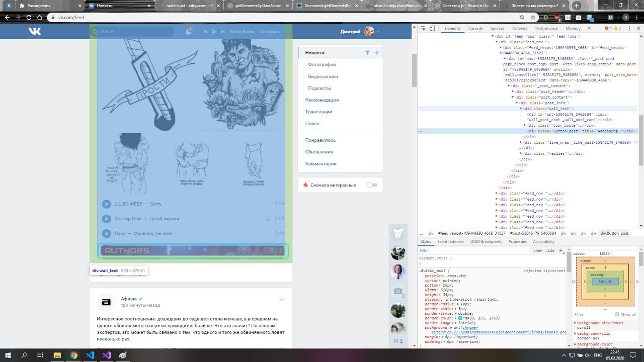Open Visual Studio Code from taskbar

(90, 355)
